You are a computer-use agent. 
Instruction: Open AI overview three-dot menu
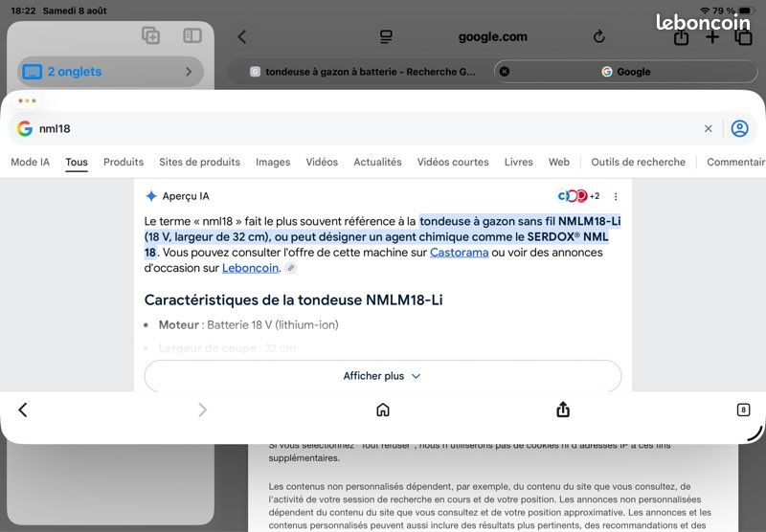tap(616, 196)
